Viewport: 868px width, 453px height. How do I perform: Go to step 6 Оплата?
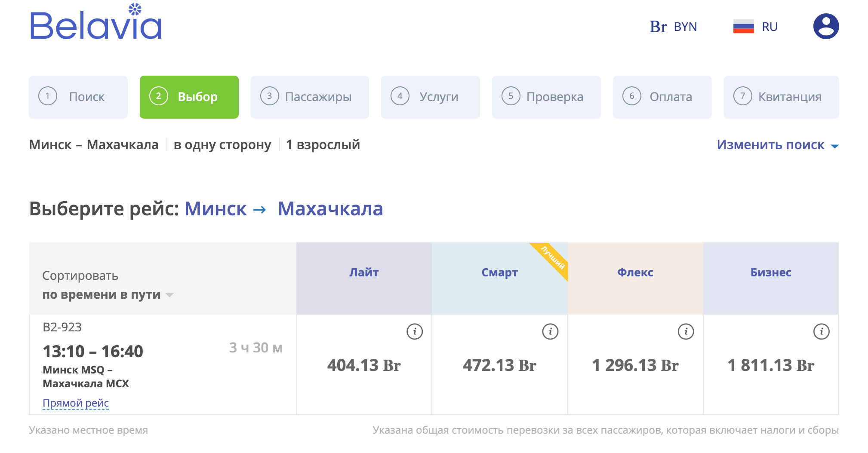(662, 97)
